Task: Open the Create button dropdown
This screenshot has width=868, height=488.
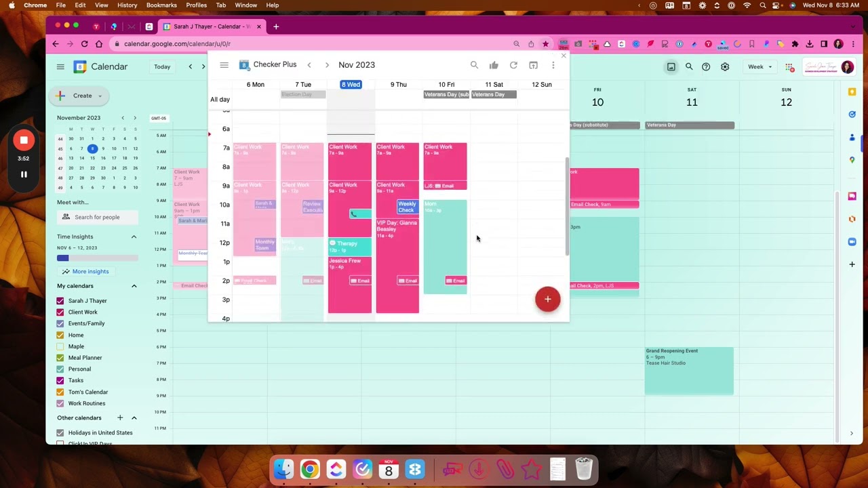Action: click(x=100, y=96)
